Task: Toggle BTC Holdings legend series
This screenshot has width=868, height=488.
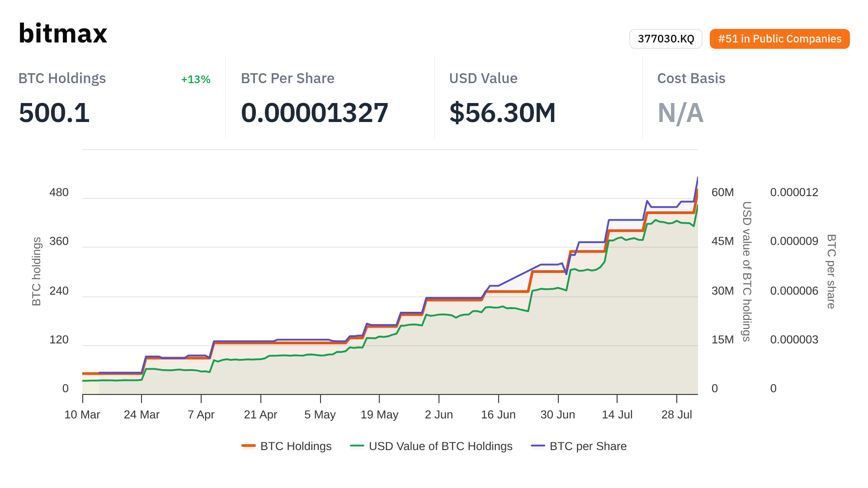Action: [296, 446]
